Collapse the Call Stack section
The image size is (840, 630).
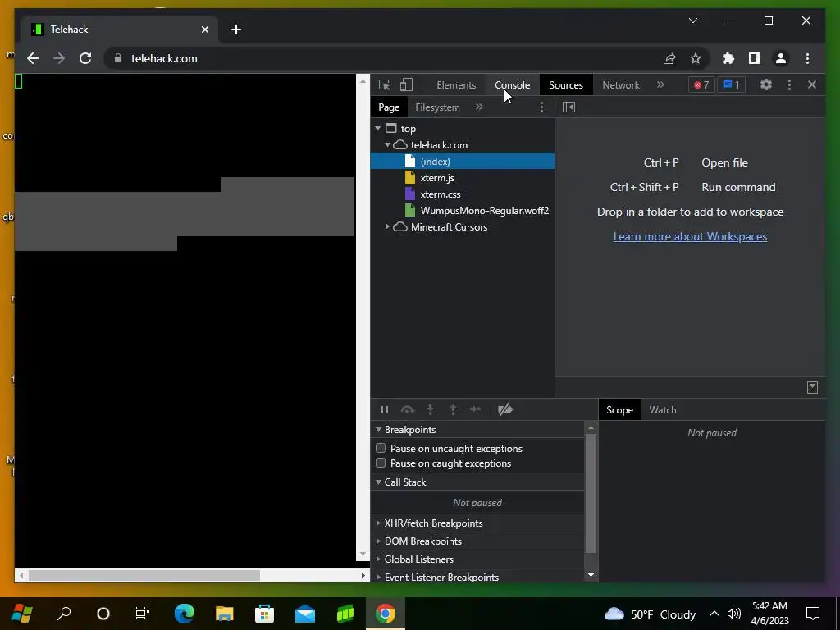(x=379, y=482)
